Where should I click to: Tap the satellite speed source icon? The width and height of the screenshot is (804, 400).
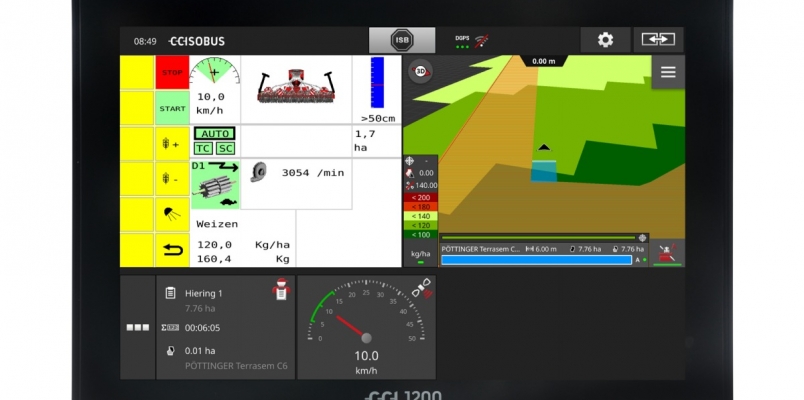coord(423,288)
